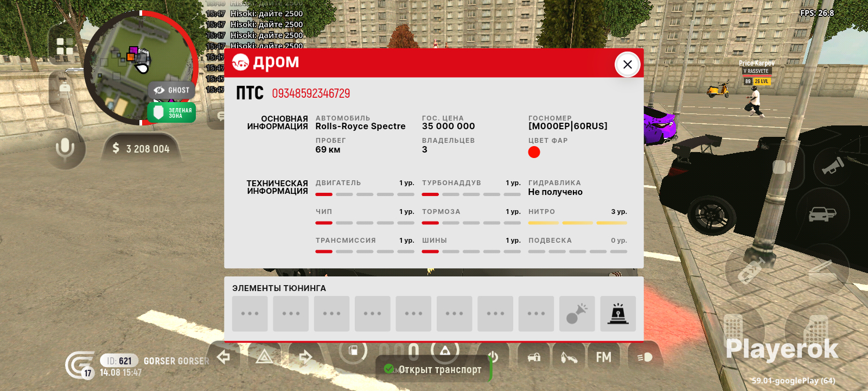Viewport: 868px width, 391px height.
Task: Tap the fuel pump gauge icon
Action: pyautogui.click(x=353, y=351)
